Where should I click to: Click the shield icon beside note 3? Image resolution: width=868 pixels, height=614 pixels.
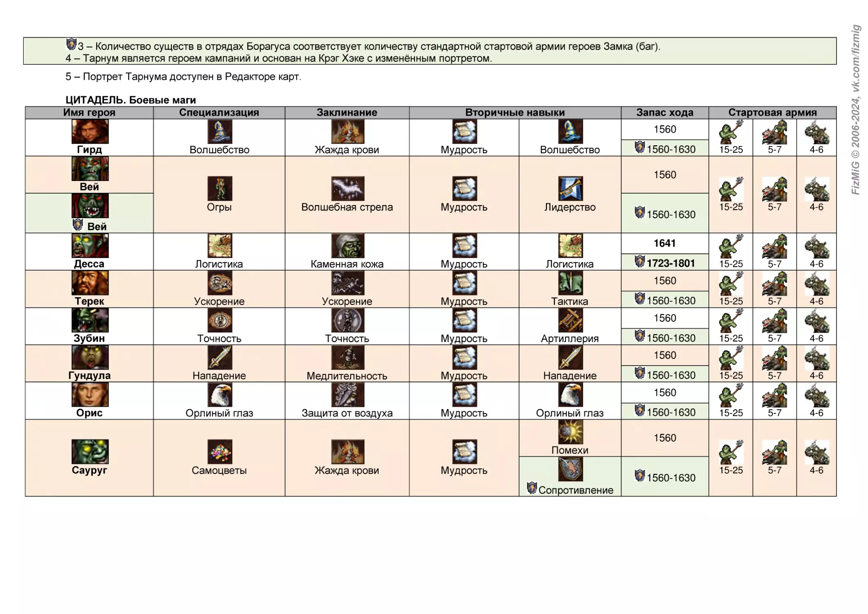[71, 43]
